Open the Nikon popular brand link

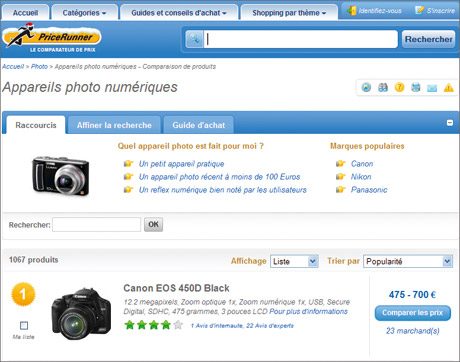(361, 177)
